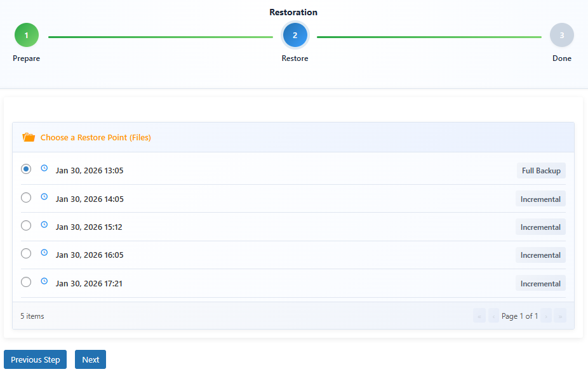Select the restore point from Jan 30 14:05
Viewport: 588px width, 374px height.
[x=26, y=197]
